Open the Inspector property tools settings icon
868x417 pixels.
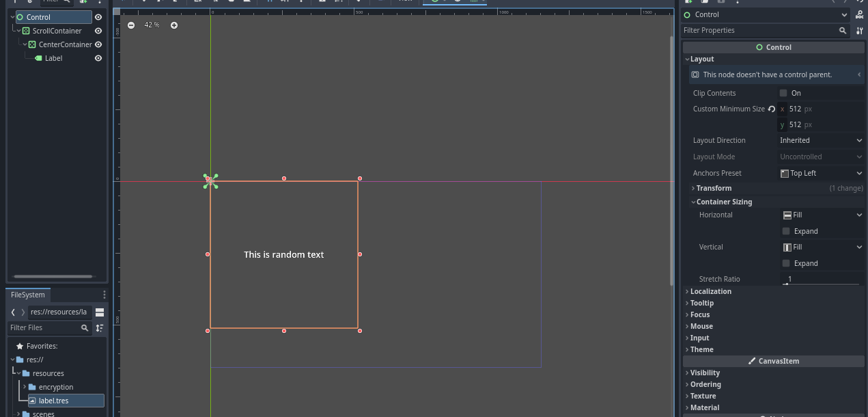point(859,31)
